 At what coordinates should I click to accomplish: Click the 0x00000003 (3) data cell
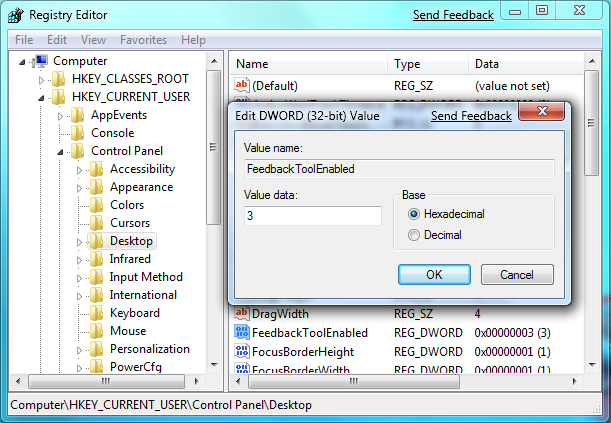coord(512,333)
